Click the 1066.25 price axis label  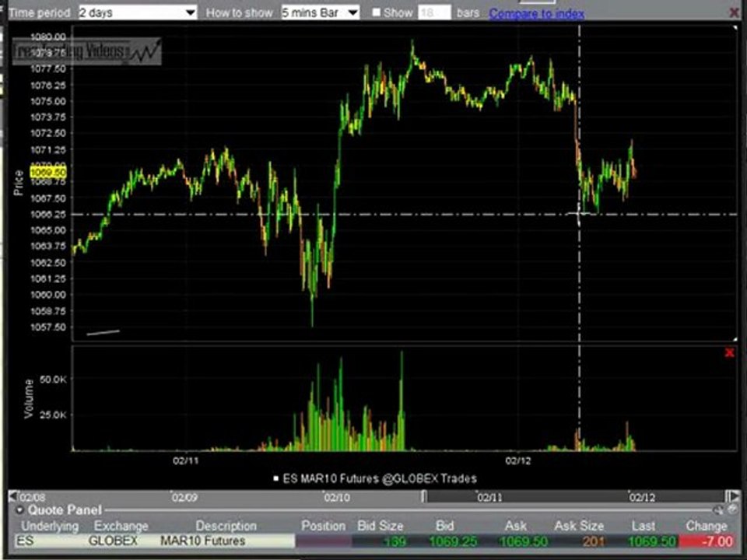(x=48, y=215)
